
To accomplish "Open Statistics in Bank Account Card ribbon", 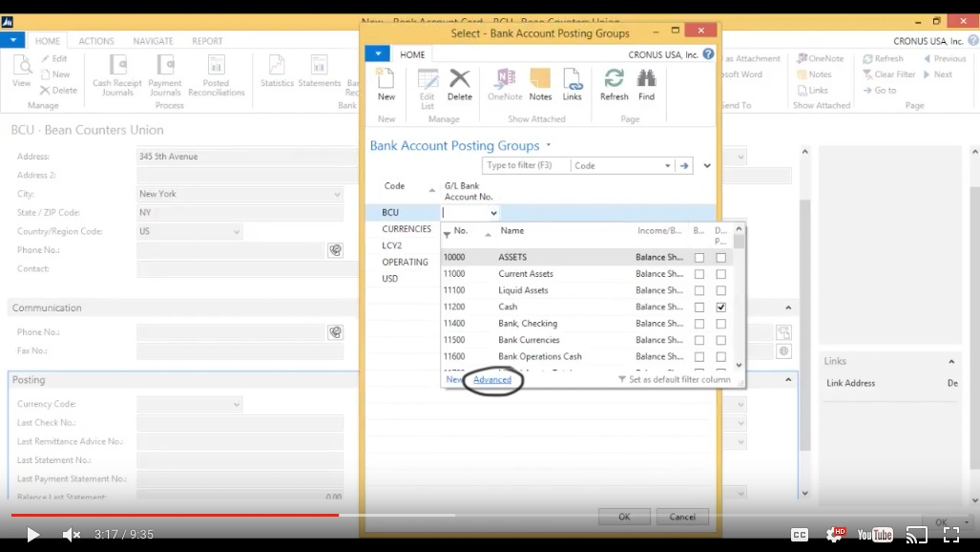I will point(277,71).
